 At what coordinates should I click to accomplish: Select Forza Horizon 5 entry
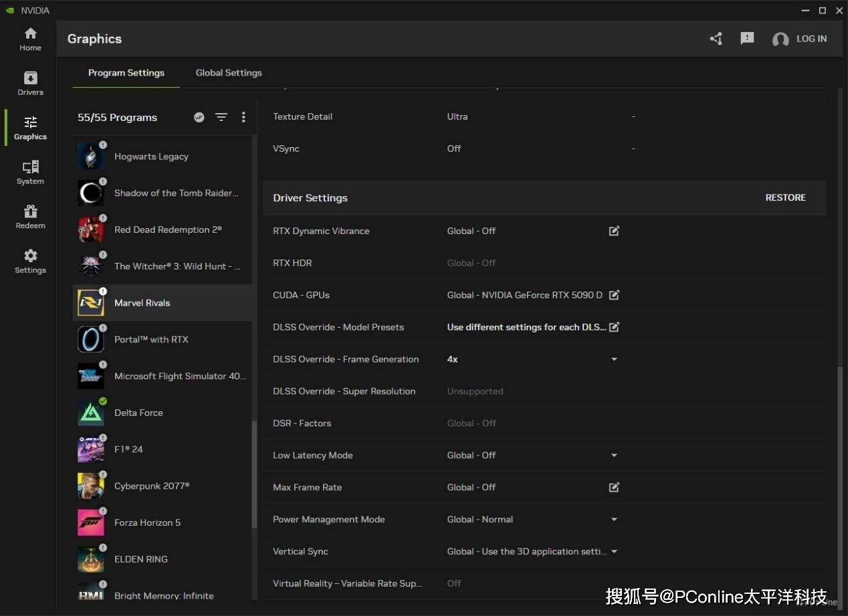163,522
